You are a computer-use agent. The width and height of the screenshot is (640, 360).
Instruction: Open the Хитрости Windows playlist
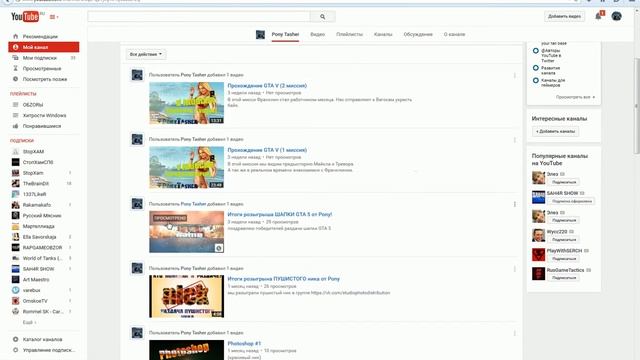click(44, 116)
